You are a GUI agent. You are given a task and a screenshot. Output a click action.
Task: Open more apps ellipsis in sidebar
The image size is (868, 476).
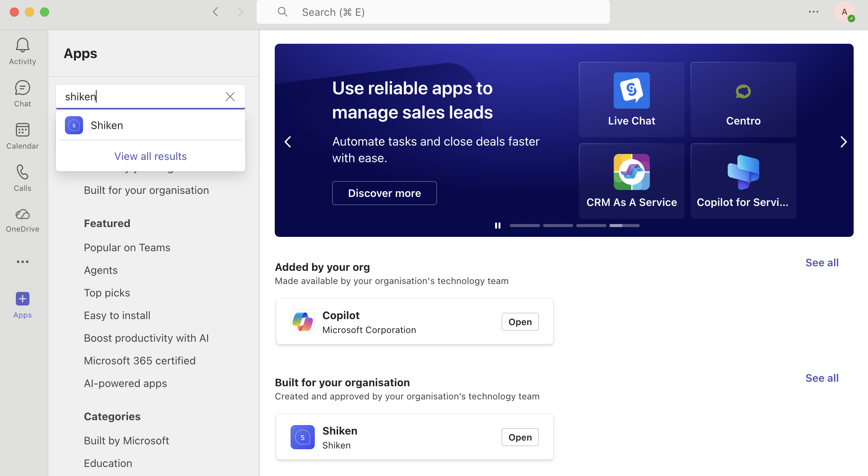pyautogui.click(x=22, y=262)
